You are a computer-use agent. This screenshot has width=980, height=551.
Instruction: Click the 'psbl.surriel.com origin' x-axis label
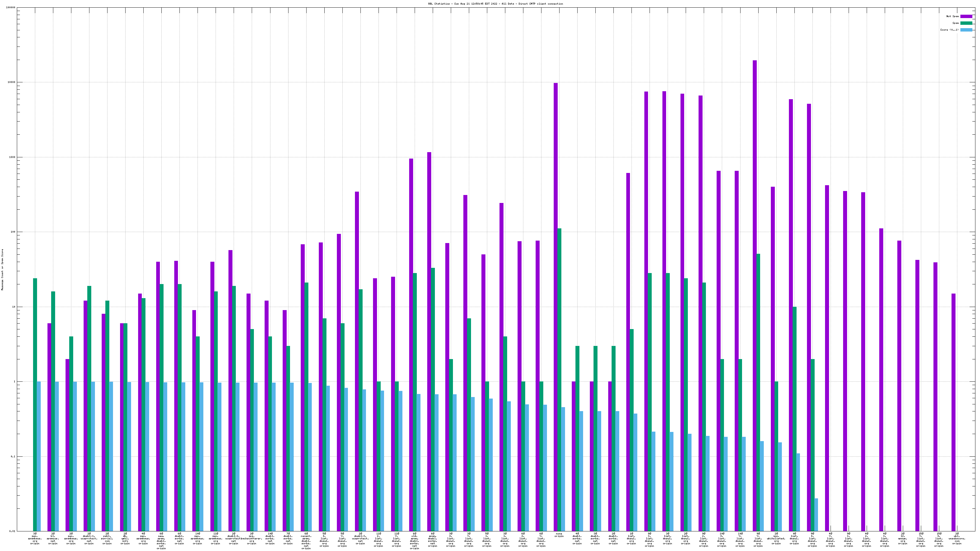107,538
